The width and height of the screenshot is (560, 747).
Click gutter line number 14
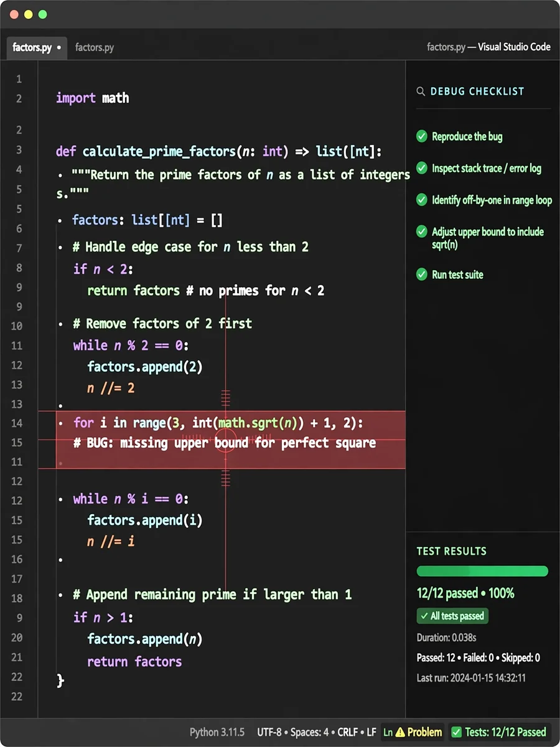[16, 423]
